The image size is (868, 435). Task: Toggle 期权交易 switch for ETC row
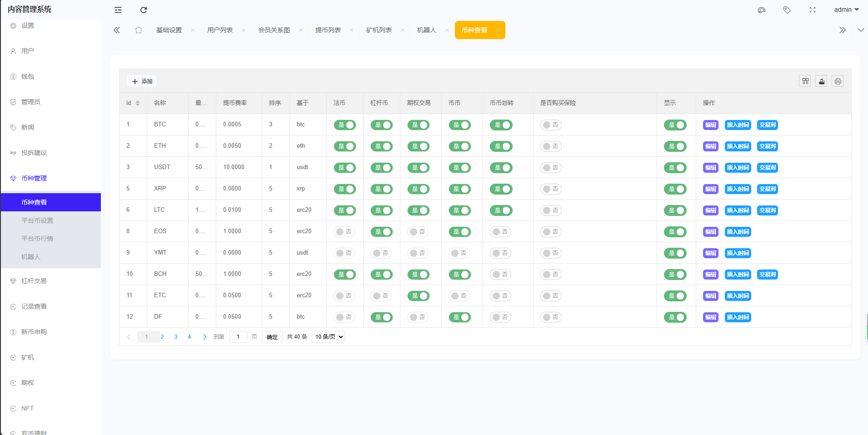pyautogui.click(x=419, y=296)
